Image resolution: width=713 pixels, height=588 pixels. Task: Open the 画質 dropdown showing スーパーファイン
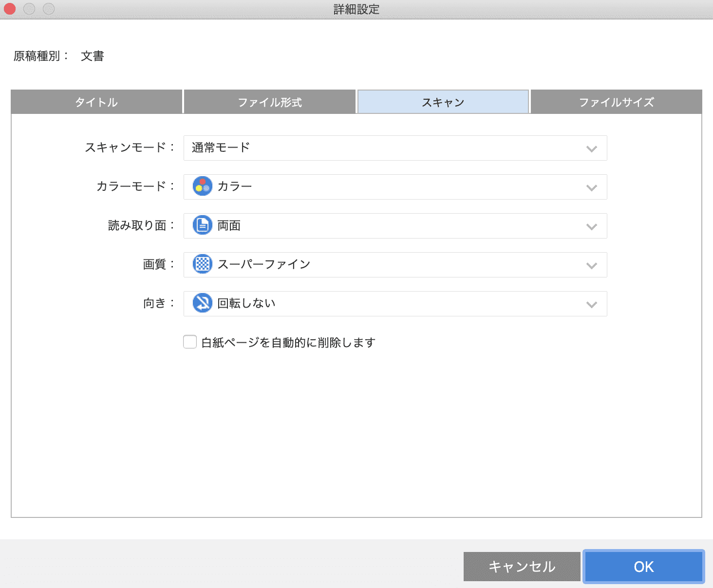click(395, 265)
